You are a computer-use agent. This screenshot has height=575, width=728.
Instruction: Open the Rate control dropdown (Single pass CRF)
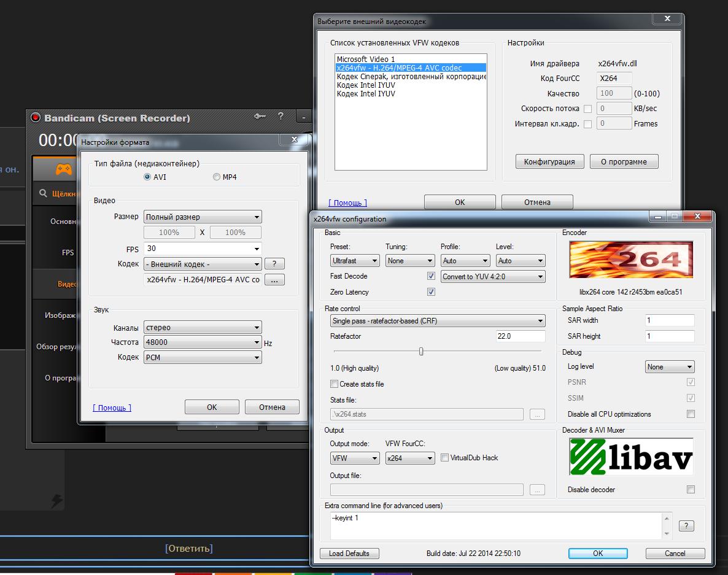coord(438,321)
